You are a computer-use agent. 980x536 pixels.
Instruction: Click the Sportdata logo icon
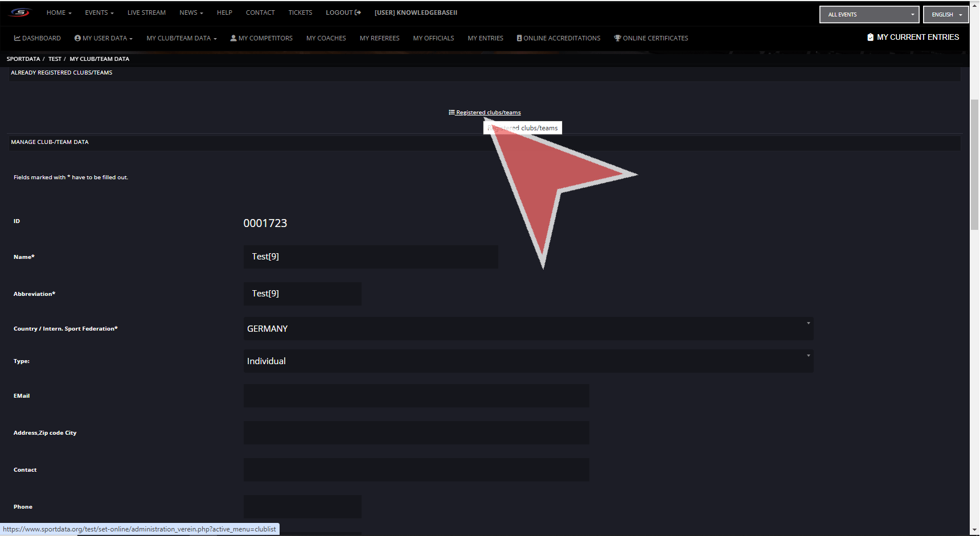(20, 13)
